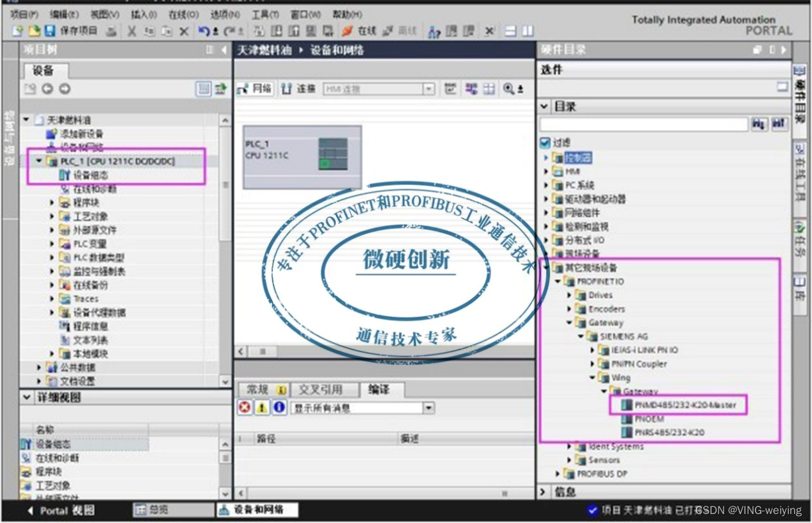
Task: Click the 网络 networking mode button
Action: pos(255,89)
